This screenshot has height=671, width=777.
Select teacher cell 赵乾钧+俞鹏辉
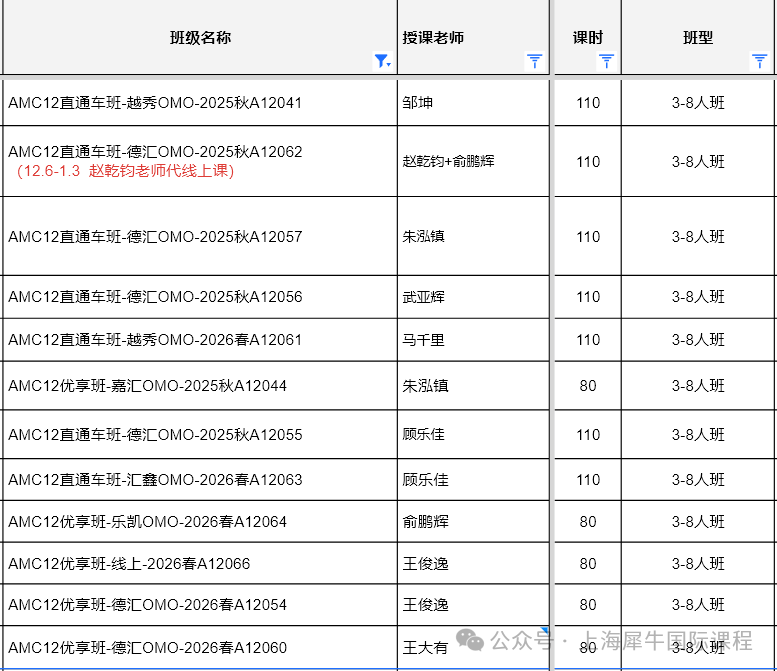pos(448,161)
